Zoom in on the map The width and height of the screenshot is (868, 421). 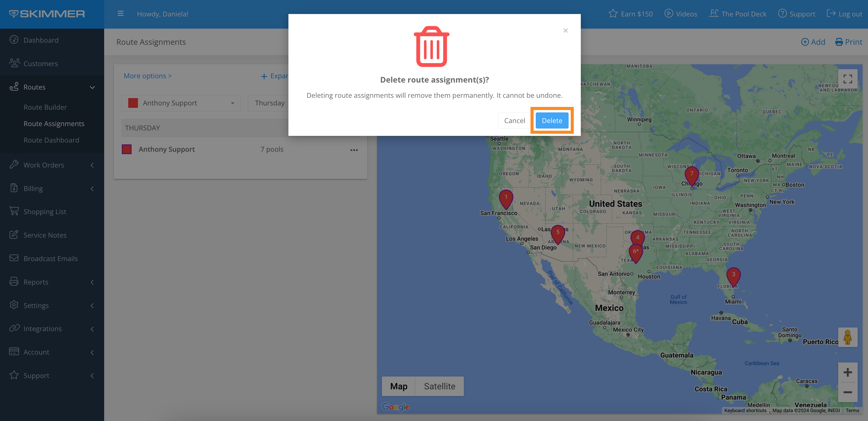click(848, 373)
